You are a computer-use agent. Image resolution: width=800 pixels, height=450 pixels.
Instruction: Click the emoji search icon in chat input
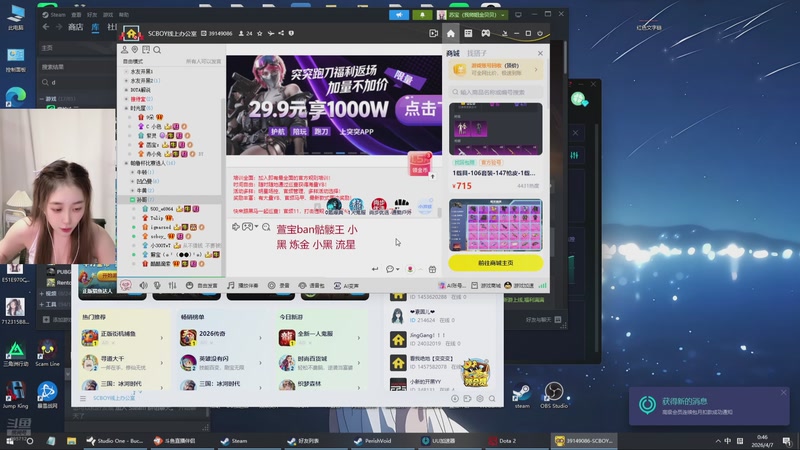(266, 227)
